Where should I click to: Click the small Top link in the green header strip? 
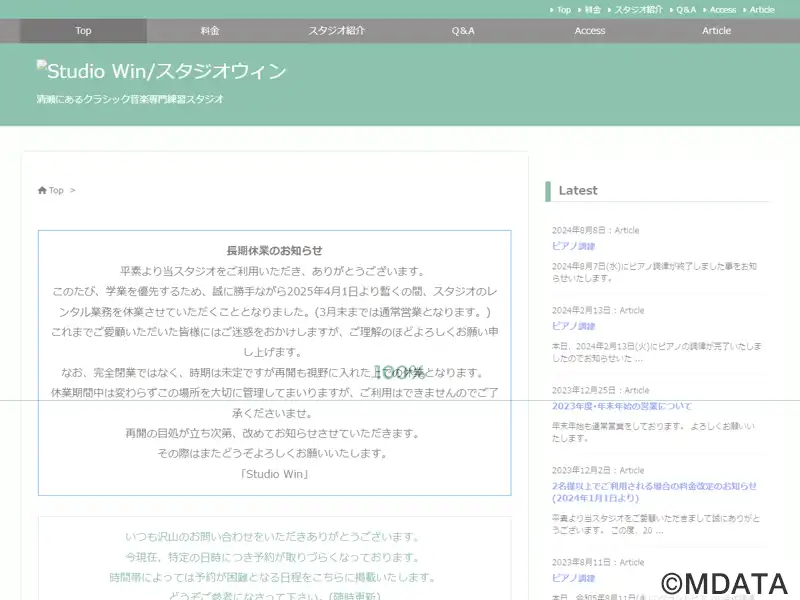pyautogui.click(x=564, y=10)
